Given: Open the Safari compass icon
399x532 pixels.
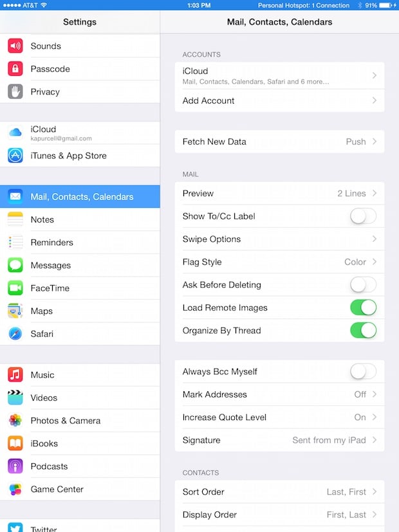Looking at the screenshot, I should 15,333.
